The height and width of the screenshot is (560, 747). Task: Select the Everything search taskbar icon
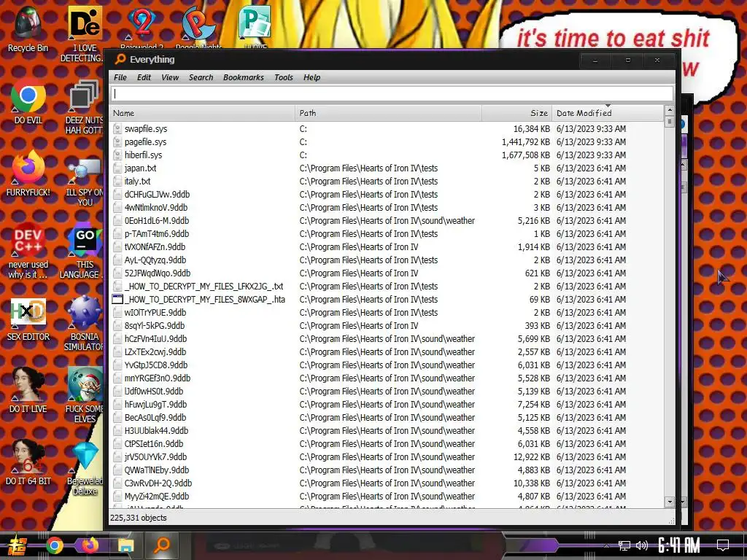pyautogui.click(x=162, y=545)
